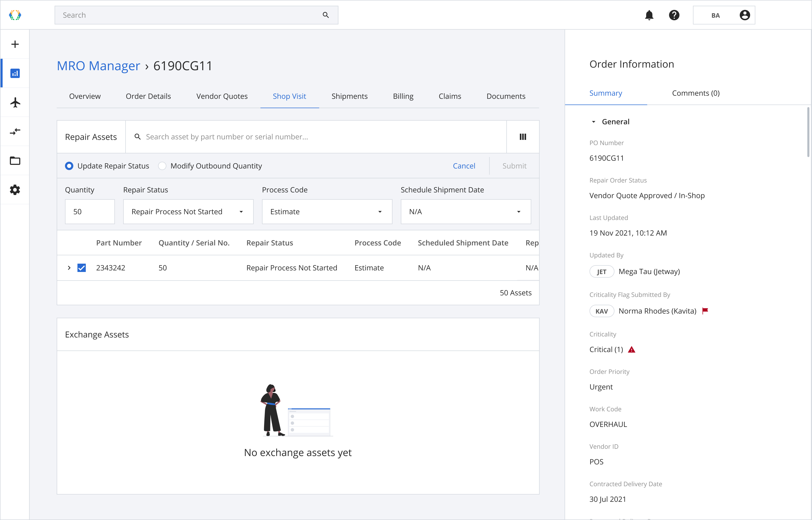This screenshot has width=812, height=520.
Task: Click the BA account button
Action: coord(724,15)
